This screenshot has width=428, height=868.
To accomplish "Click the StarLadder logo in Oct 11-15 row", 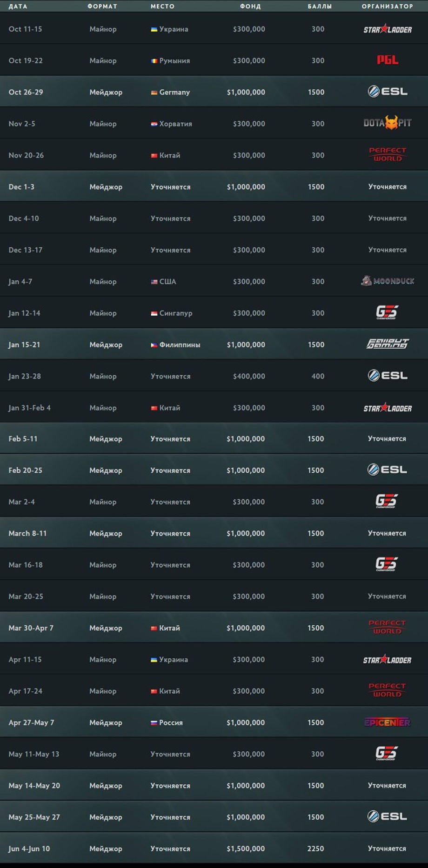I will click(x=388, y=29).
